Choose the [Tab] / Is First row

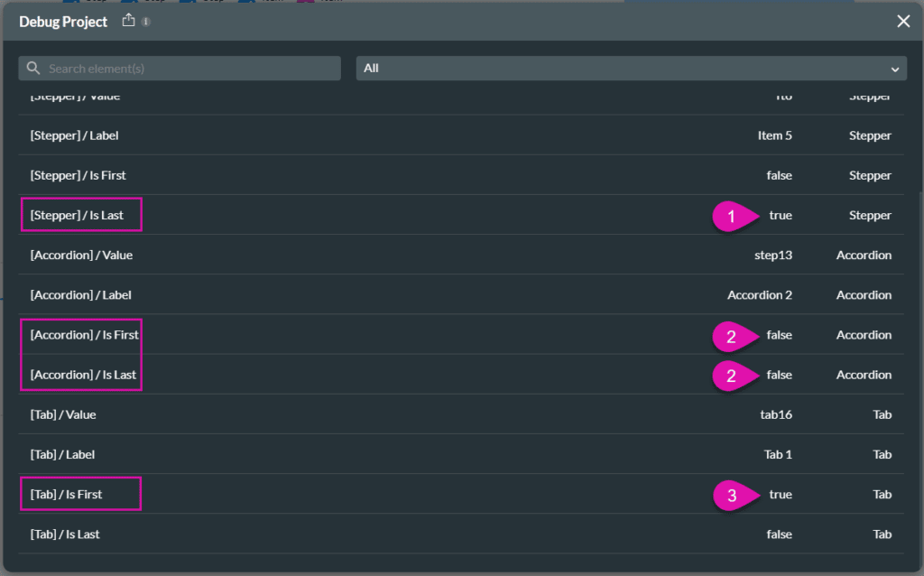coord(66,495)
